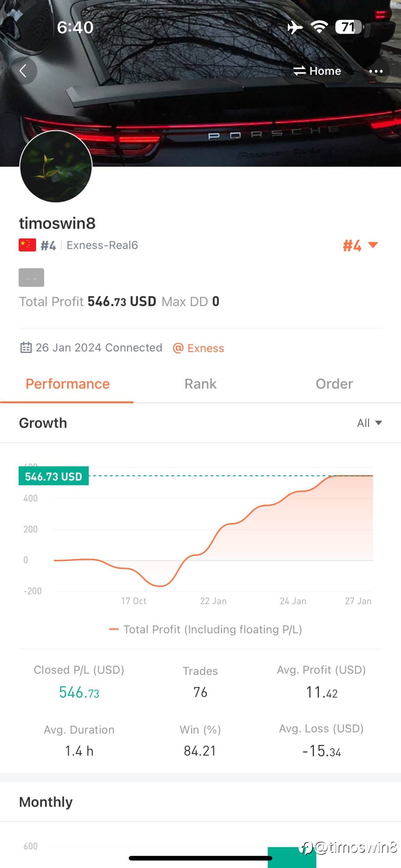The width and height of the screenshot is (401, 868).
Task: Tap the Home switch button
Action: pos(317,71)
